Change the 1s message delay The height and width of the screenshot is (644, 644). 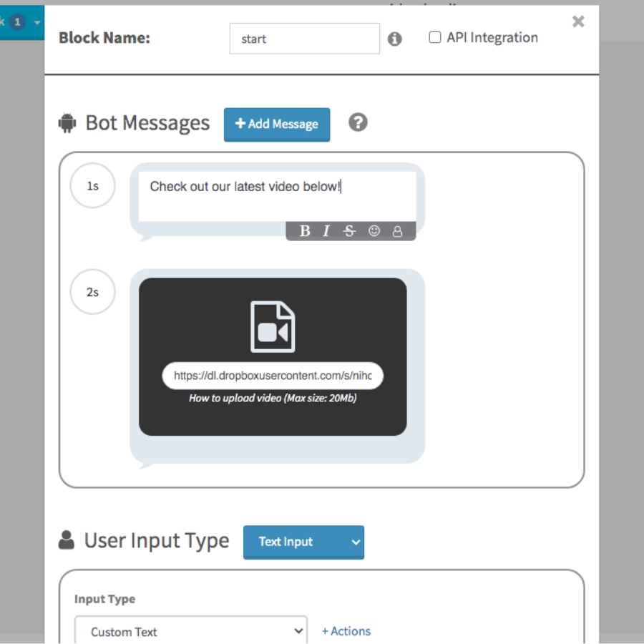pyautogui.click(x=93, y=185)
